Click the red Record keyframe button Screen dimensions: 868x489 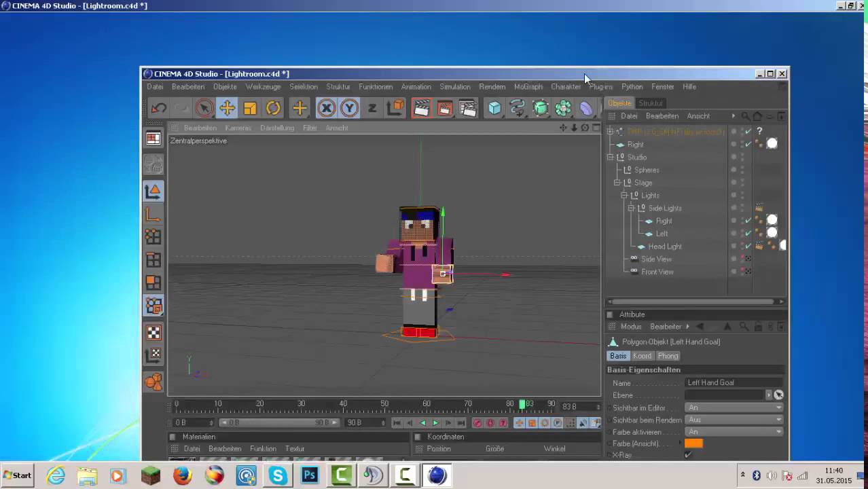pyautogui.click(x=477, y=423)
